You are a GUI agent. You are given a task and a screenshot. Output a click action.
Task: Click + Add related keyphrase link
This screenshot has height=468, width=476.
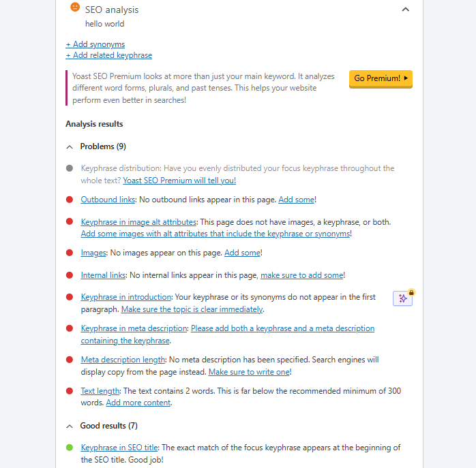pyautogui.click(x=109, y=55)
